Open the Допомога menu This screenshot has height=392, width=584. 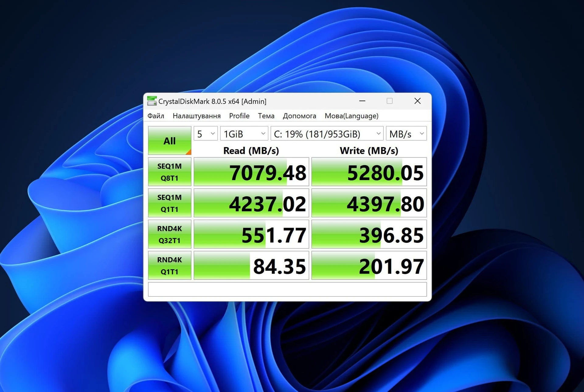[x=299, y=116]
